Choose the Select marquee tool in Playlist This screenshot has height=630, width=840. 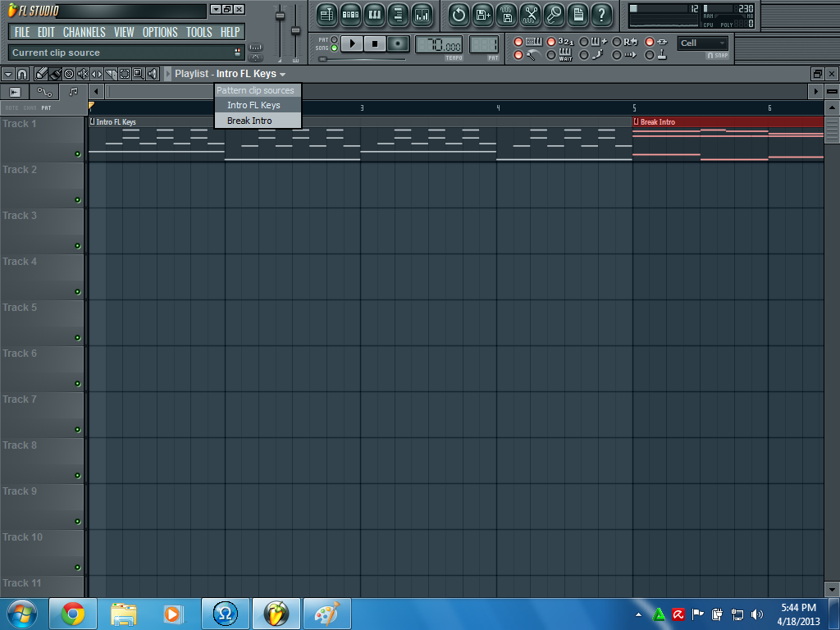tap(125, 74)
